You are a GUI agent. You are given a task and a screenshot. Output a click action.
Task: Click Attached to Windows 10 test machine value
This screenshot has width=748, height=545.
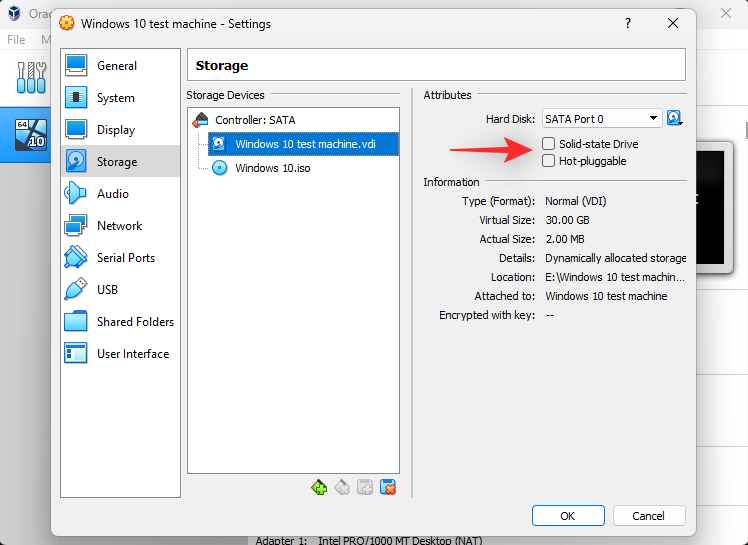(x=606, y=296)
